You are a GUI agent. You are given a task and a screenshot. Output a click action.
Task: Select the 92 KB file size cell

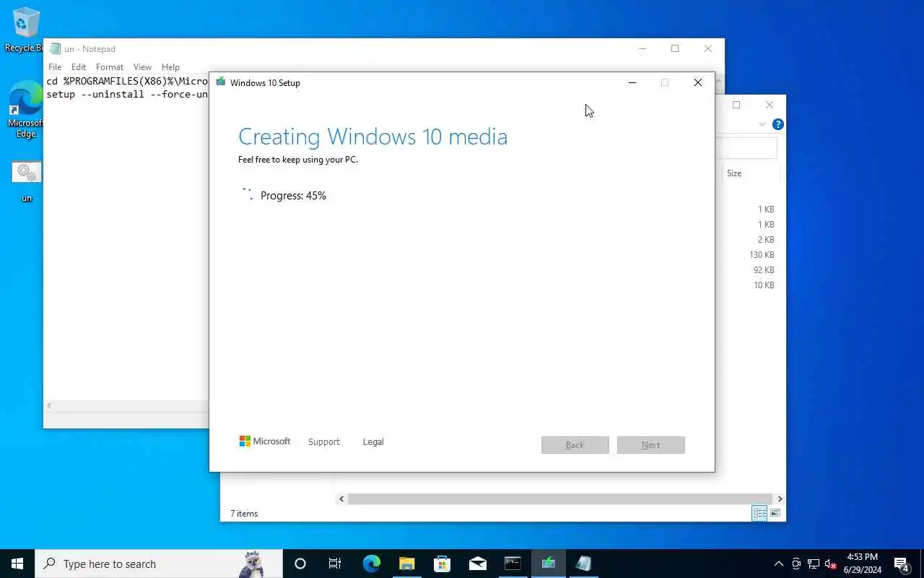pos(764,270)
